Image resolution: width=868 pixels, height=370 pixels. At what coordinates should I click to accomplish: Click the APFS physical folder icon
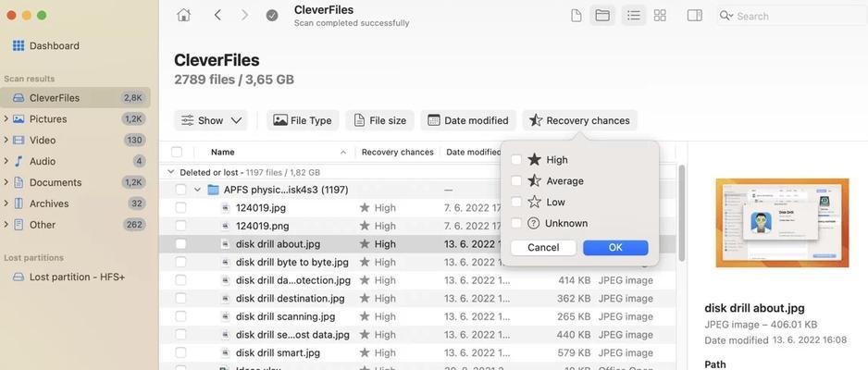point(214,190)
